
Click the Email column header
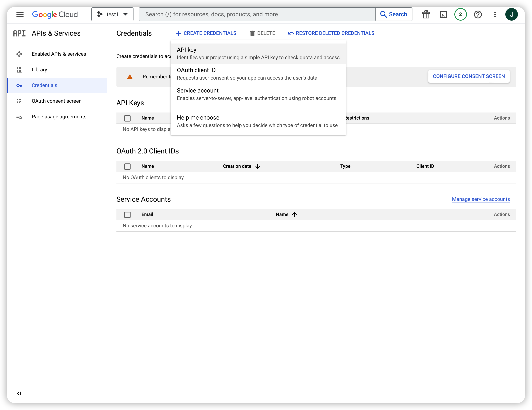click(147, 215)
